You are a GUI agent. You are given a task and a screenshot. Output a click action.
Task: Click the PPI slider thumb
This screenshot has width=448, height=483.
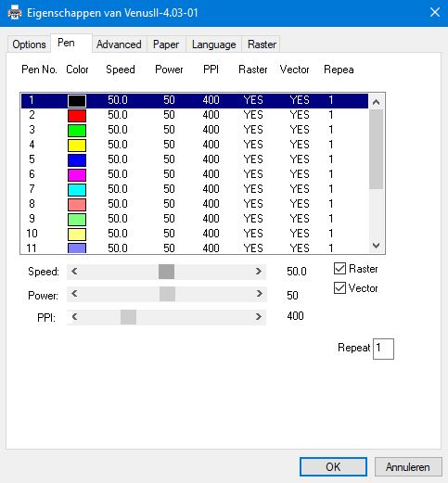click(128, 317)
